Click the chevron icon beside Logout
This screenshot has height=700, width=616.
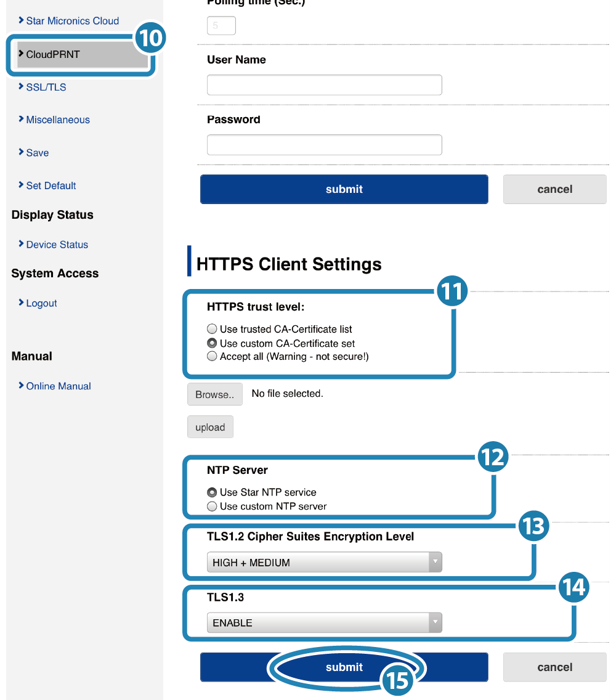[x=21, y=302]
